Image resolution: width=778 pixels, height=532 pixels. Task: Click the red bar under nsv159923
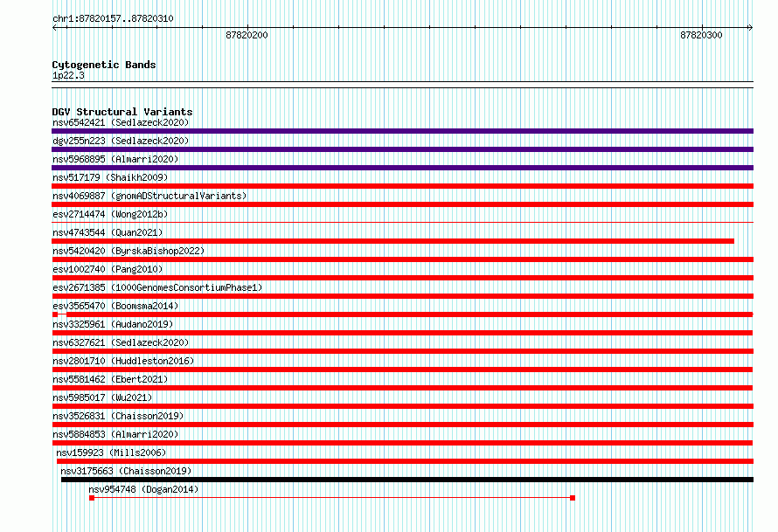pos(405,461)
